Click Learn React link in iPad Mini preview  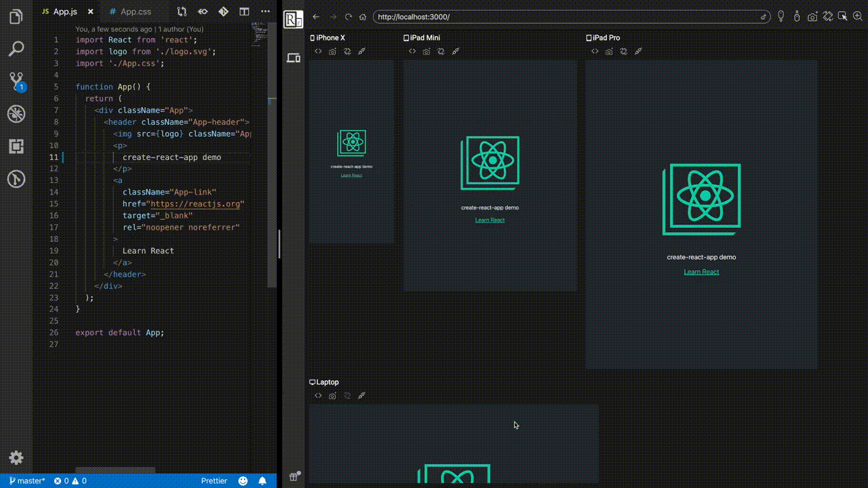tap(490, 220)
